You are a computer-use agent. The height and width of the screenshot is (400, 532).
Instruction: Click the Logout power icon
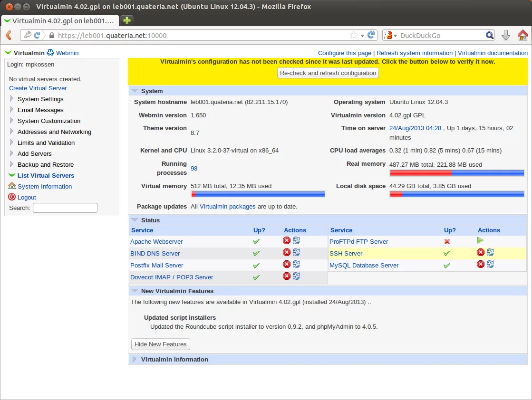point(12,197)
